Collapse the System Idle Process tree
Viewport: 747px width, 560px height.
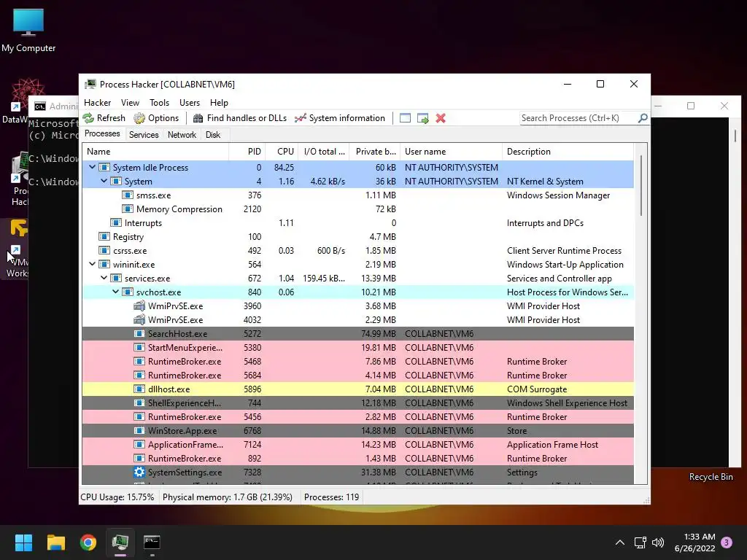pyautogui.click(x=92, y=167)
